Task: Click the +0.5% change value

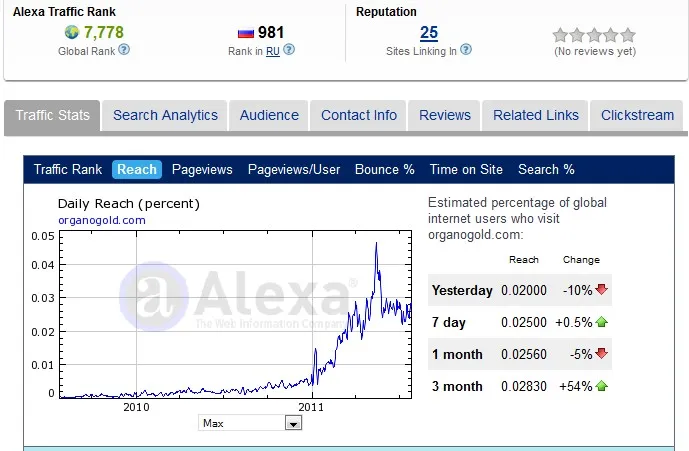Action: click(x=574, y=322)
